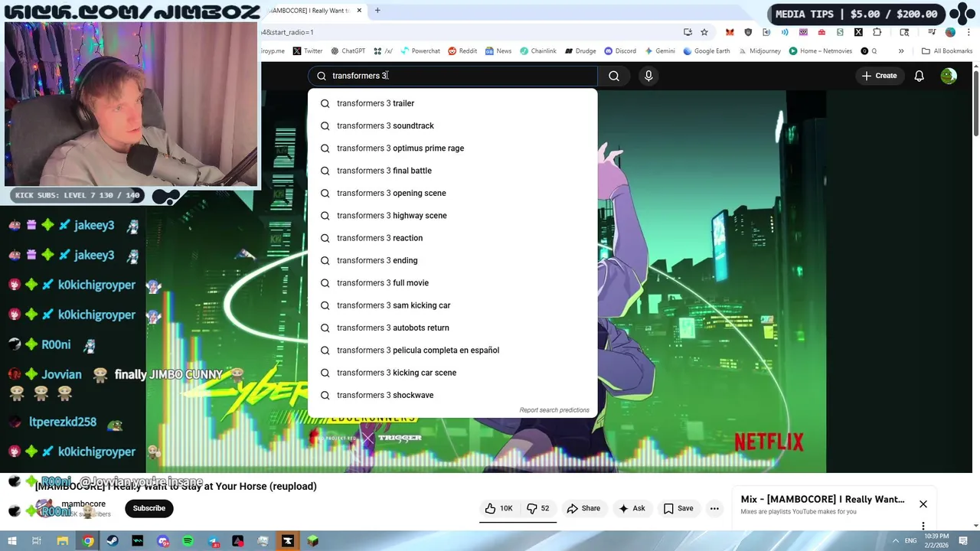Pick 'transformers 3 highway scene' suggestion
Image resolution: width=980 pixels, height=551 pixels.
[452, 216]
